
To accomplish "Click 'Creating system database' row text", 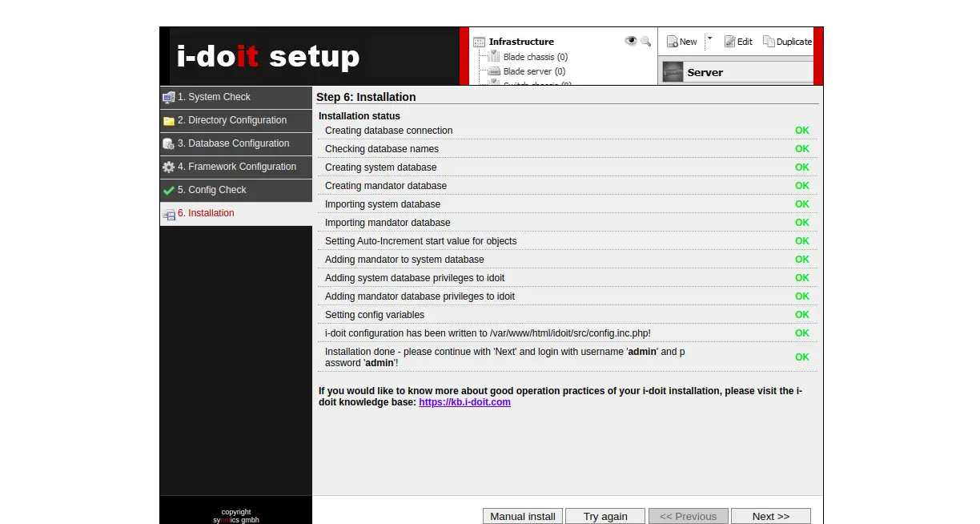I will [381, 167].
